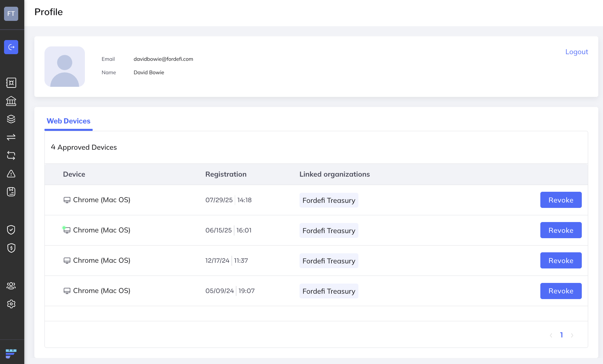This screenshot has width=603, height=364.
Task: Select the Web Devices tab
Action: (x=68, y=121)
